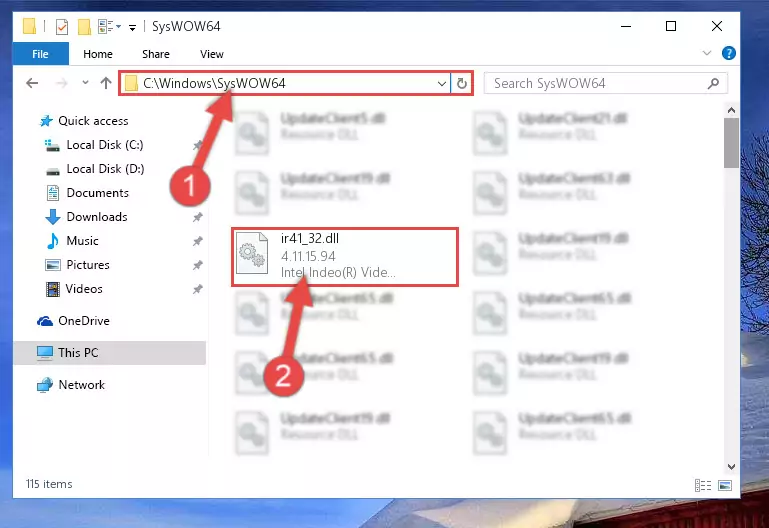The height and width of the screenshot is (528, 769).
Task: Open the Customize Quick Access Toolbar arrow
Action: [x=132, y=27]
